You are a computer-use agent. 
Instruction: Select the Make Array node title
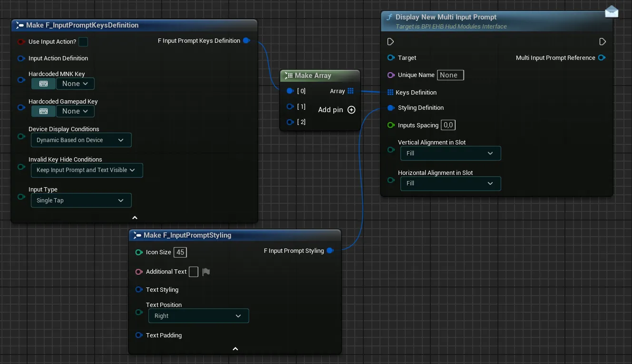(313, 76)
